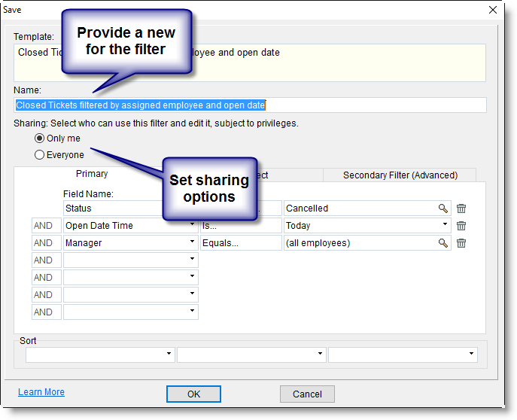
Task: Select the Everyone sharing option
Action: coord(40,155)
